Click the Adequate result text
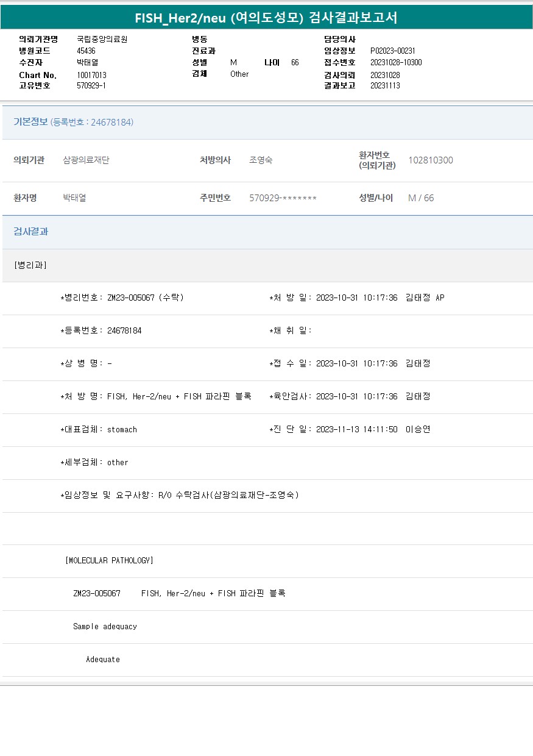The height and width of the screenshot is (756, 533). point(103,659)
